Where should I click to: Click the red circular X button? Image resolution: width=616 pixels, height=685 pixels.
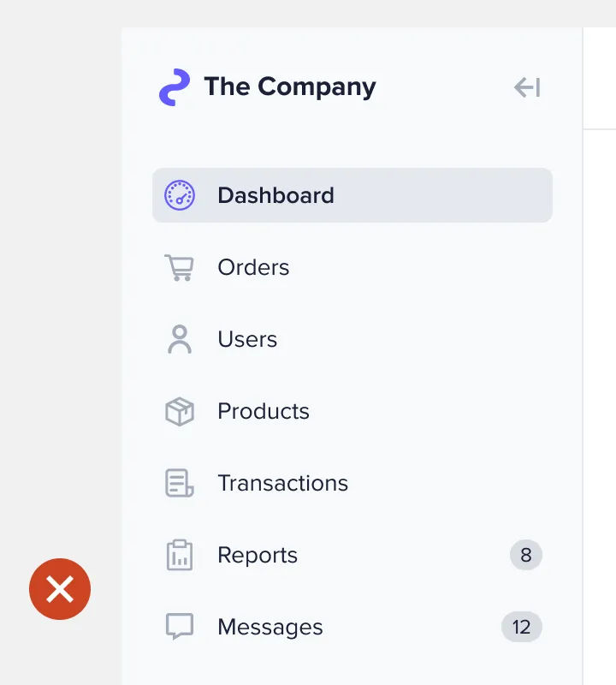pos(60,589)
